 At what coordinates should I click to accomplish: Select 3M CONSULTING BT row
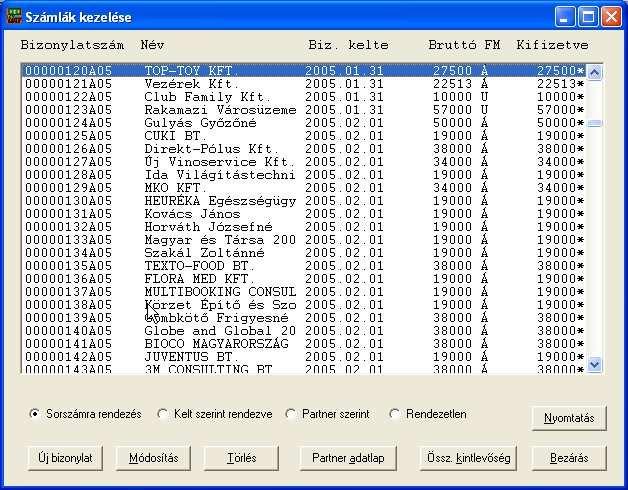pyautogui.click(x=304, y=369)
